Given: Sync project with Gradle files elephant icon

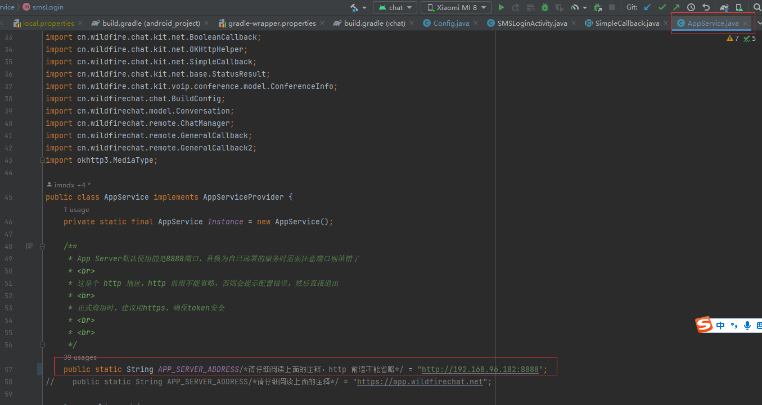Looking at the screenshot, I should 724,7.
